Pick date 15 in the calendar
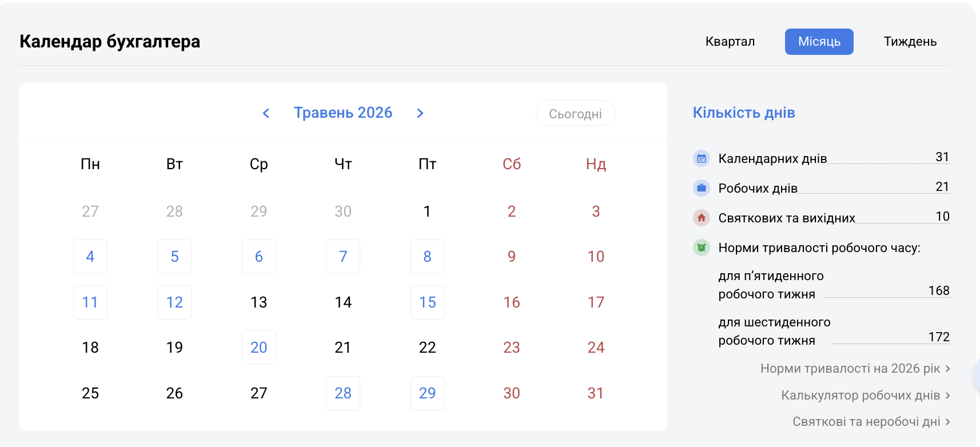This screenshot has height=447, width=980. click(428, 302)
